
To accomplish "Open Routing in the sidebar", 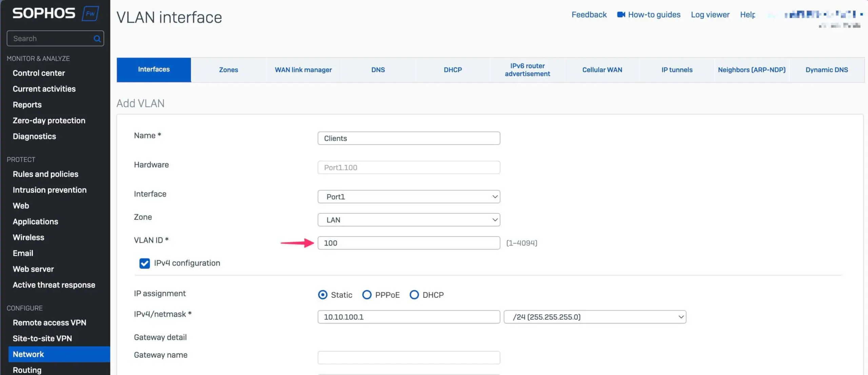I will click(x=27, y=370).
